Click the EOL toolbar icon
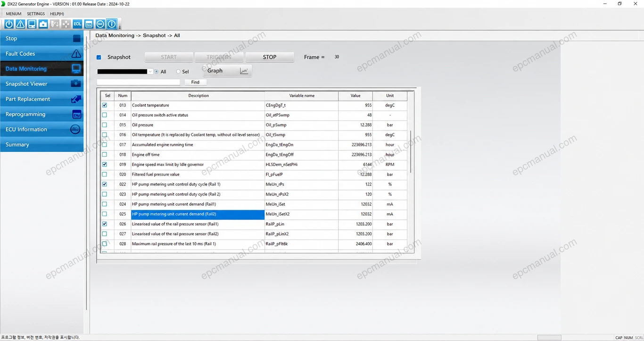The width and height of the screenshot is (644, 341). tap(77, 24)
